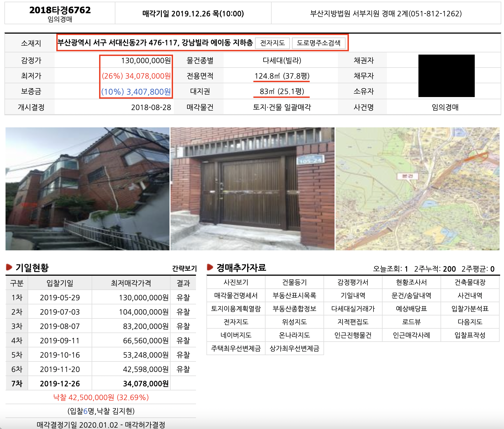Image resolution: width=504 pixels, height=429 pixels.
Task: Open the 다음지도 link
Action: click(470, 322)
